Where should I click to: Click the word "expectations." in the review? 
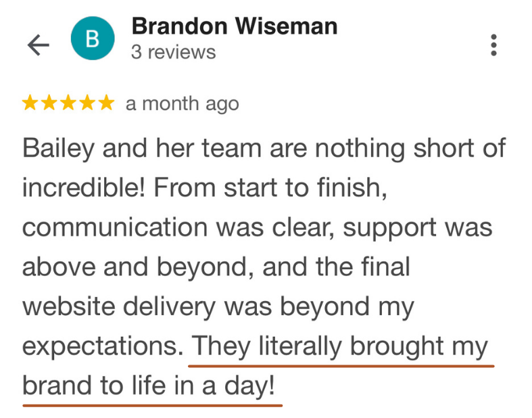[x=103, y=347]
